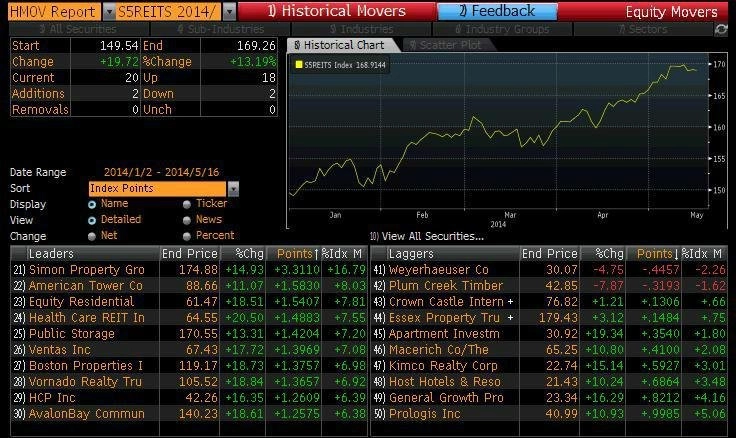Switch to the Scatter Plot tab
The width and height of the screenshot is (736, 438).
click(x=449, y=46)
